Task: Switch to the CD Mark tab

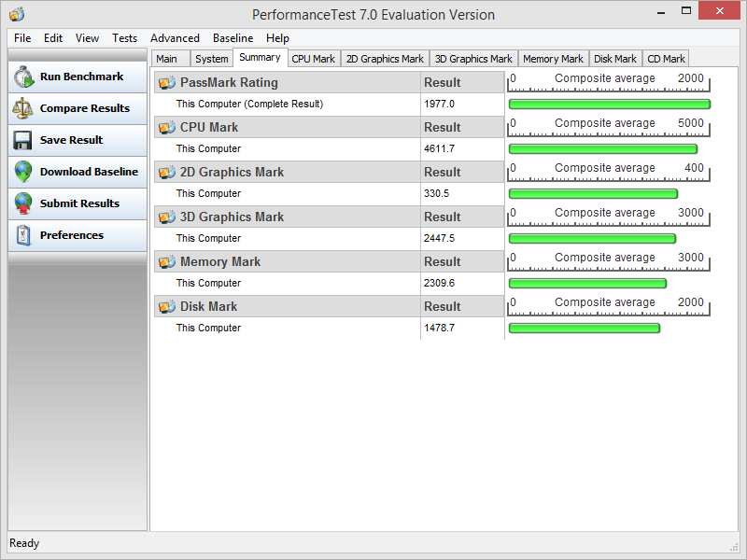Action: [666, 59]
